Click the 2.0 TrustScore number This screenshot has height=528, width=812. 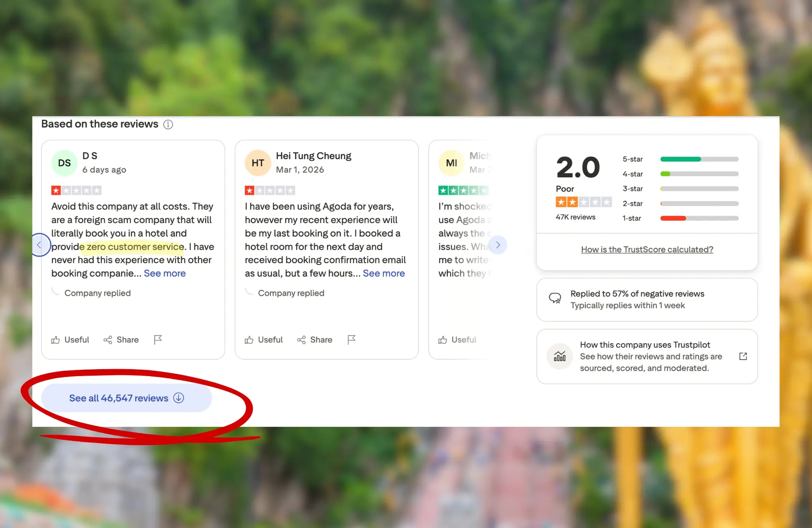pos(578,167)
